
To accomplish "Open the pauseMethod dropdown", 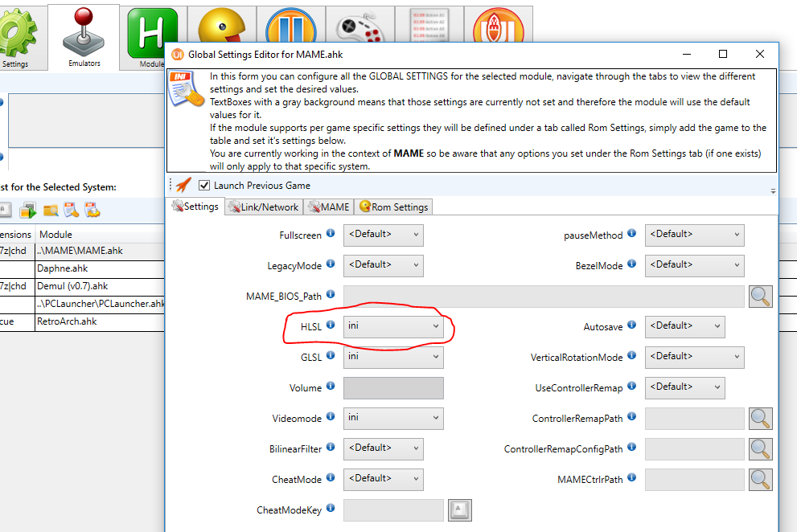I will point(694,235).
